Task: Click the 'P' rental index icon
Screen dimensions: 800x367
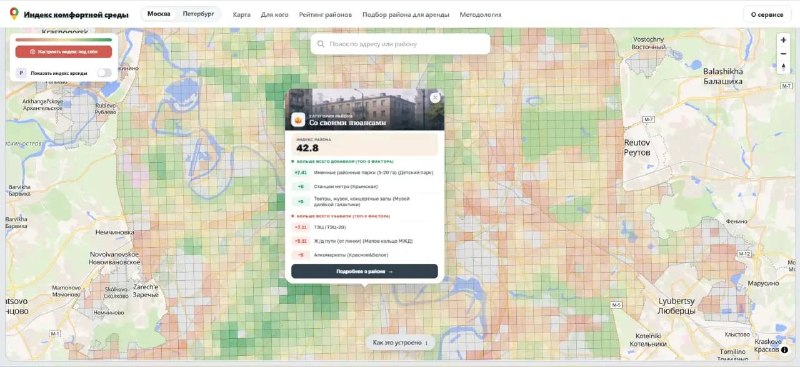Action: click(21, 73)
